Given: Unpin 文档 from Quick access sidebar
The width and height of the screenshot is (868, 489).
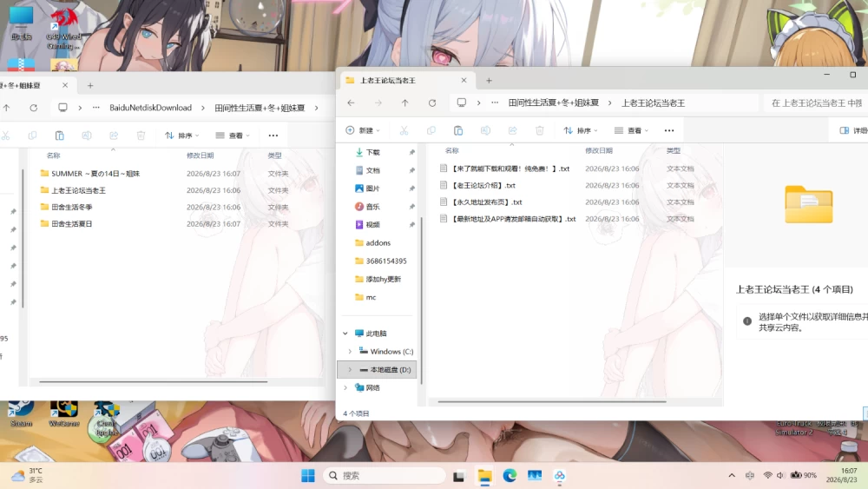Looking at the screenshot, I should click(411, 170).
